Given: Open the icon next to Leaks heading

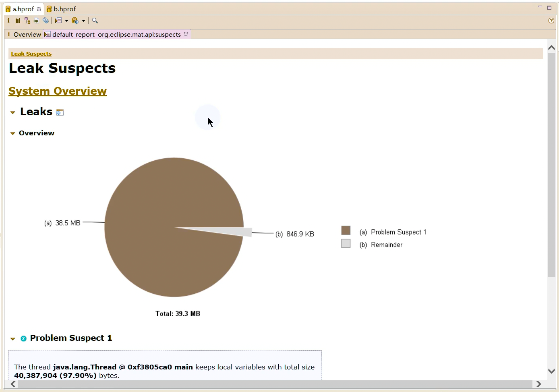Looking at the screenshot, I should (60, 112).
